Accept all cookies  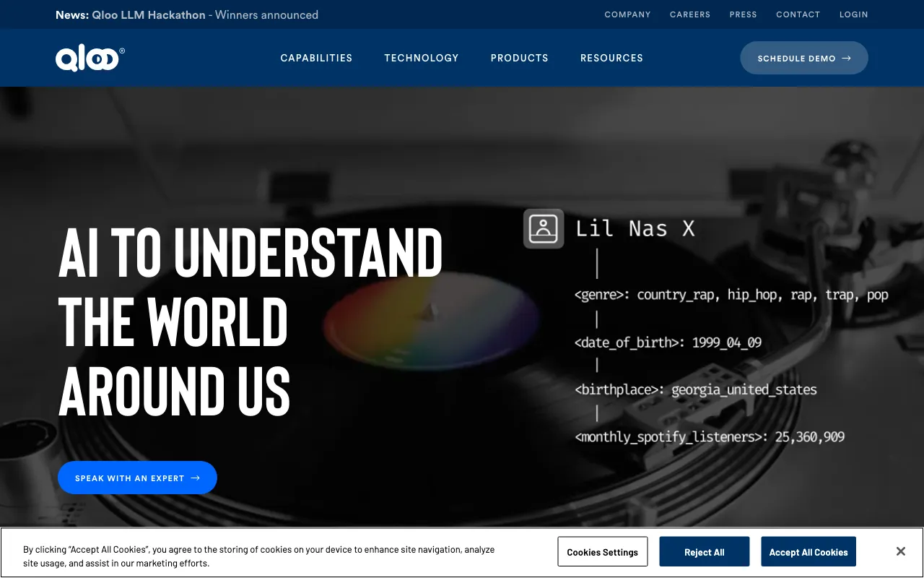(808, 552)
